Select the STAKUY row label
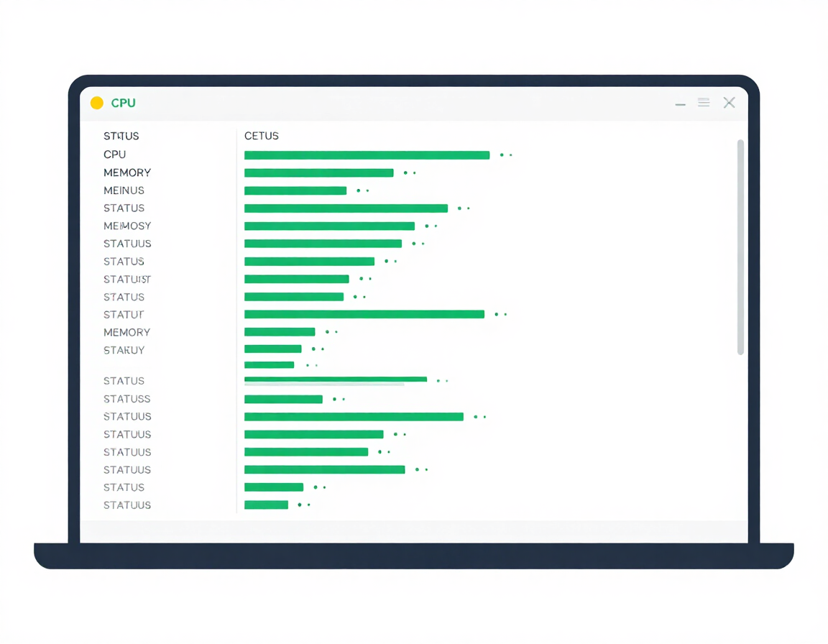Screen dimensions: 828x644 (x=124, y=351)
